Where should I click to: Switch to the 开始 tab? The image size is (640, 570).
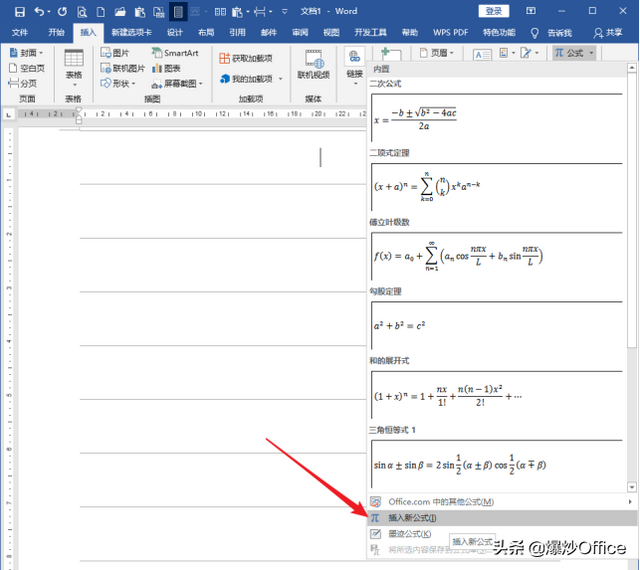click(x=56, y=32)
